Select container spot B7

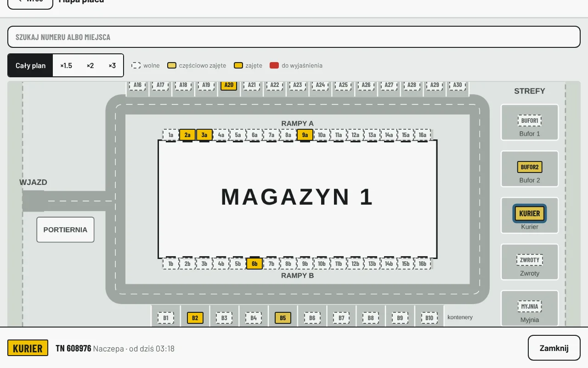(341, 318)
